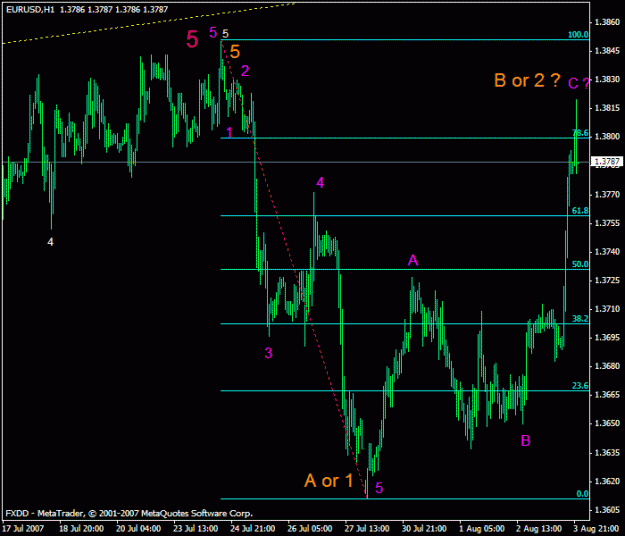Click the 24 Jul 21:00 time label

click(252, 529)
